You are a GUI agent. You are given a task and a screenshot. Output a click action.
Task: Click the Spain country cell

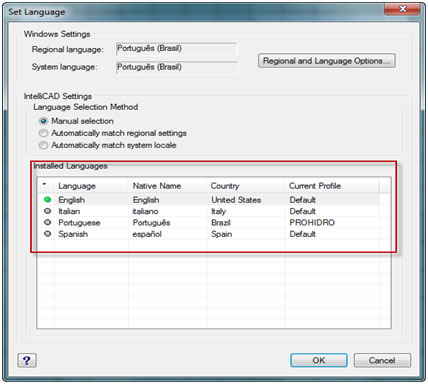tap(221, 234)
